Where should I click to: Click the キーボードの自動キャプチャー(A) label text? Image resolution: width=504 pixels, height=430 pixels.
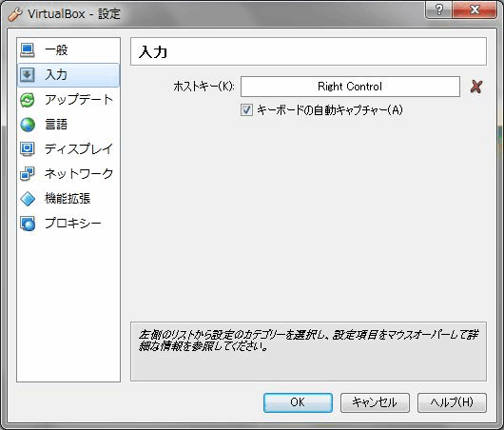(330, 110)
